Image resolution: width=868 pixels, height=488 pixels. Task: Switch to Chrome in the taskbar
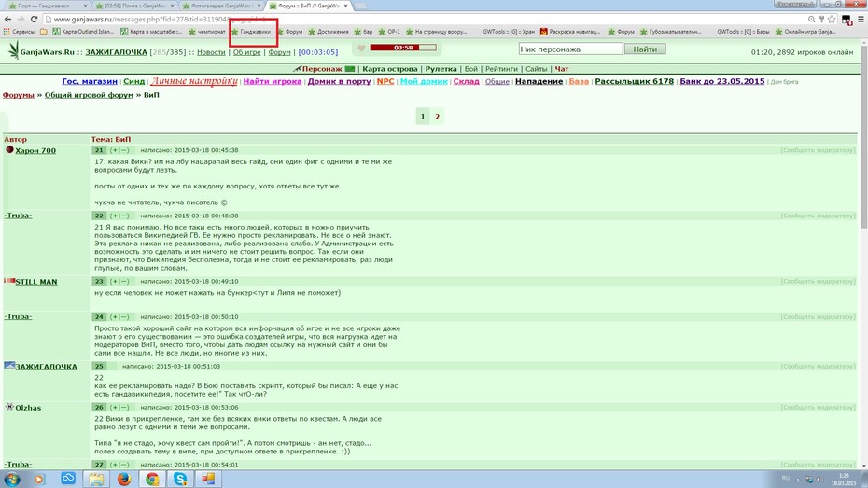click(x=152, y=480)
